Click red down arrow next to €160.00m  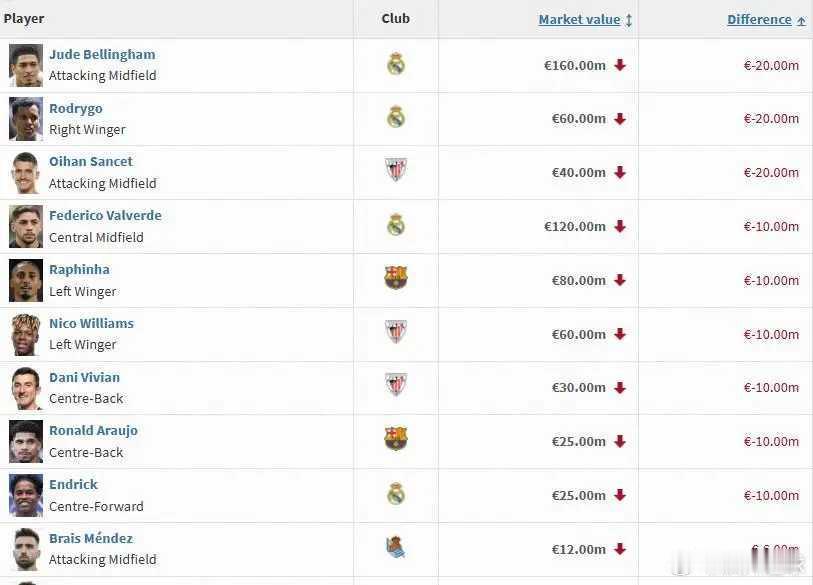coord(620,65)
